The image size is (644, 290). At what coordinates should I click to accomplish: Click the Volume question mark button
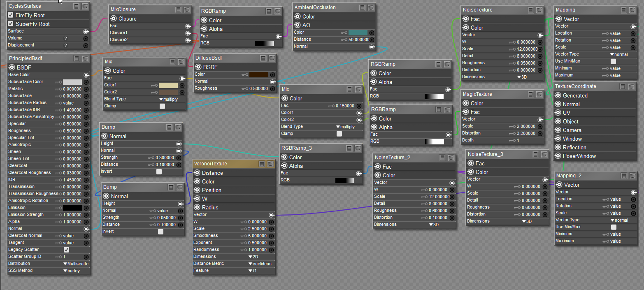coord(65,38)
